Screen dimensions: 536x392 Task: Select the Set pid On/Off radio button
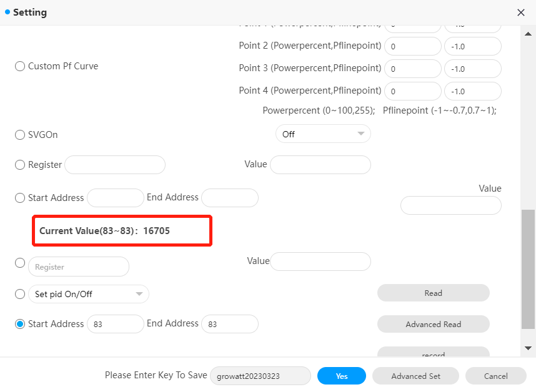click(20, 293)
